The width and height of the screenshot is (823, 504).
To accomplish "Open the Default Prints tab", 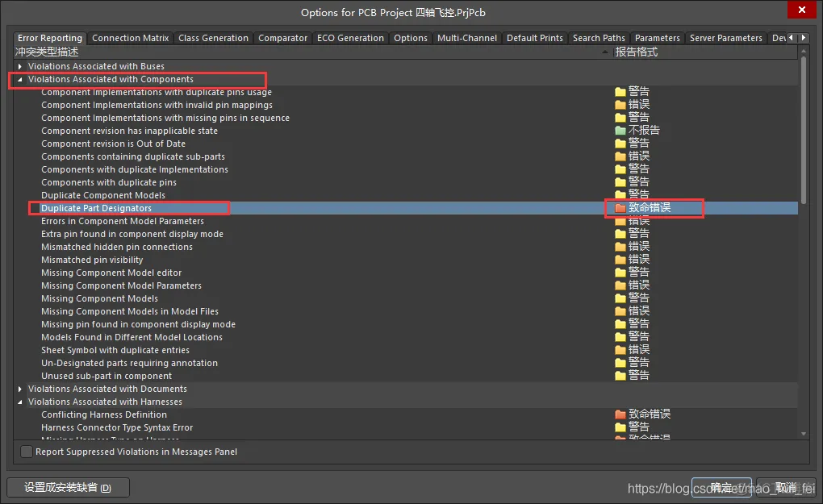I will pyautogui.click(x=534, y=38).
